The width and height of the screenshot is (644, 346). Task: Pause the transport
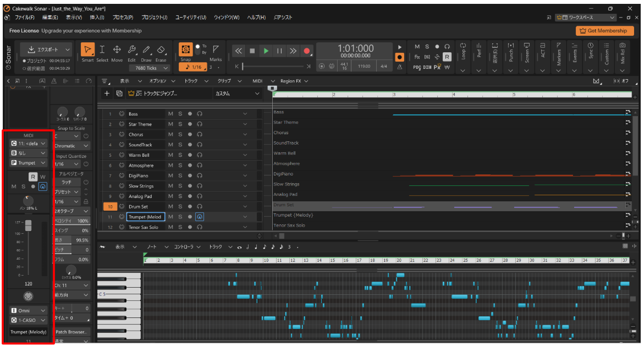point(280,51)
